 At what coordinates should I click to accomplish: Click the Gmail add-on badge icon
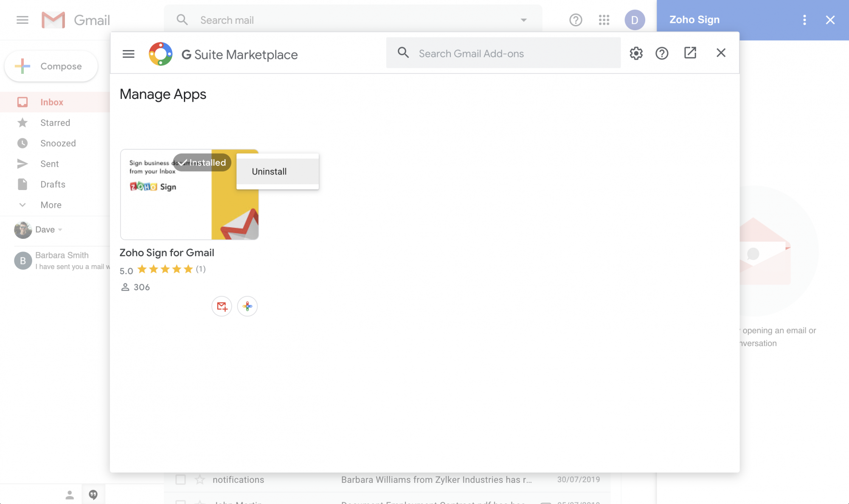coord(222,306)
